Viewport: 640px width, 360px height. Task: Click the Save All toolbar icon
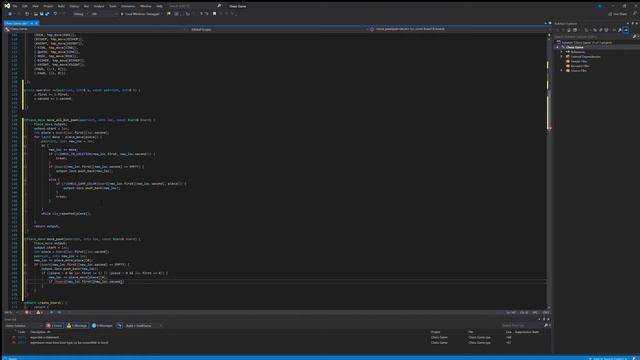[x=47, y=14]
